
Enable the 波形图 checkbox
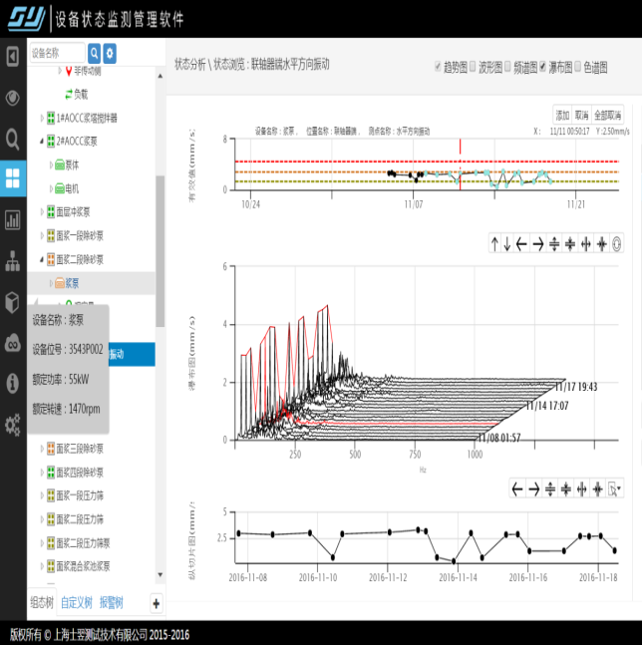(474, 67)
